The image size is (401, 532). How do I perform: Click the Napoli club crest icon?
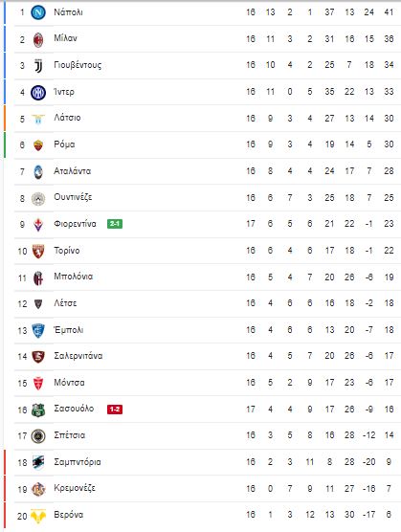38,12
